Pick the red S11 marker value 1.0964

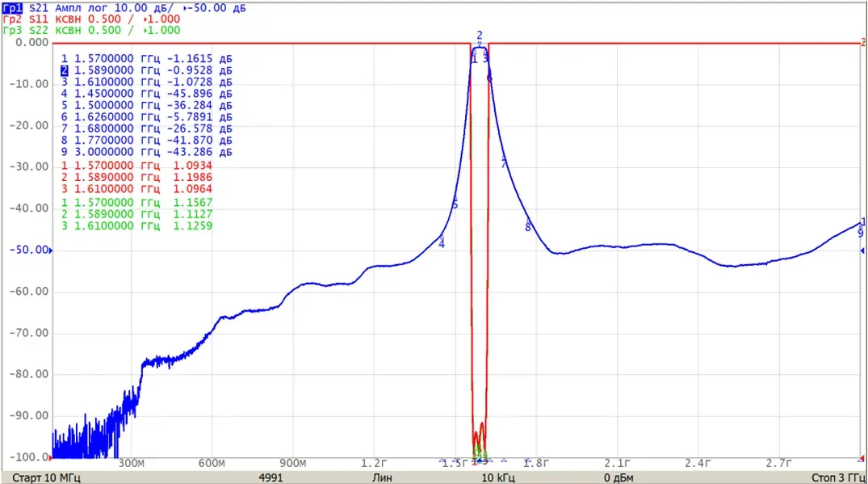pos(193,189)
